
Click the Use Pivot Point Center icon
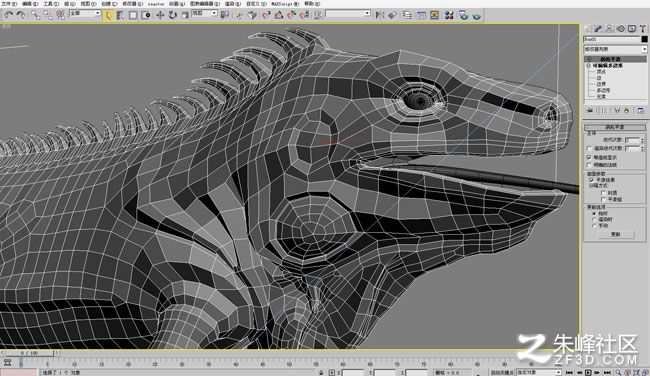[225, 15]
